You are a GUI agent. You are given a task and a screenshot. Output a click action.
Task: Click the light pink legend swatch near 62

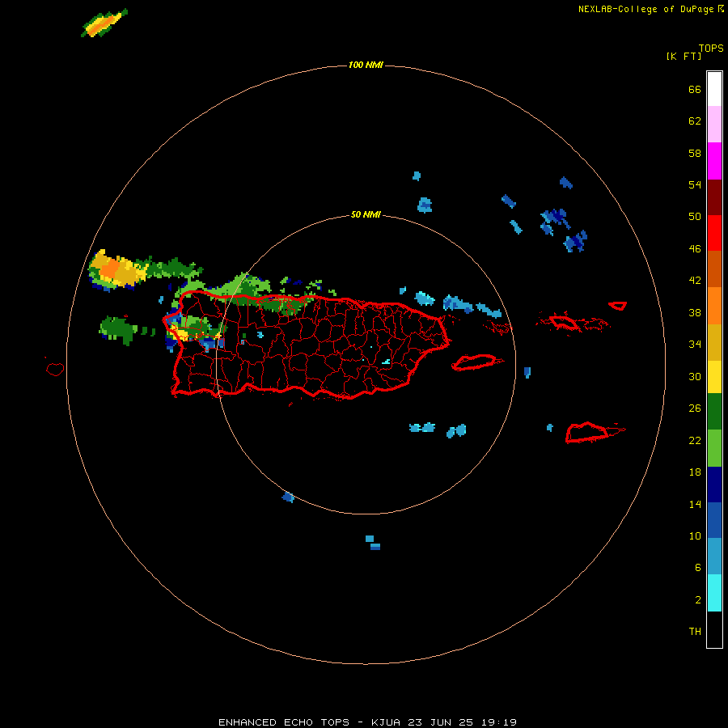pos(714,125)
